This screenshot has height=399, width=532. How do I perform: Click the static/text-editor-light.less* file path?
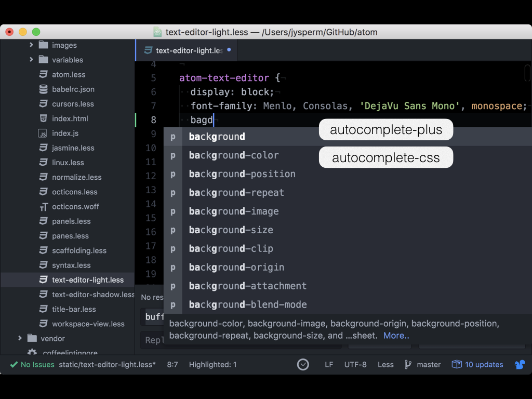[x=107, y=364]
